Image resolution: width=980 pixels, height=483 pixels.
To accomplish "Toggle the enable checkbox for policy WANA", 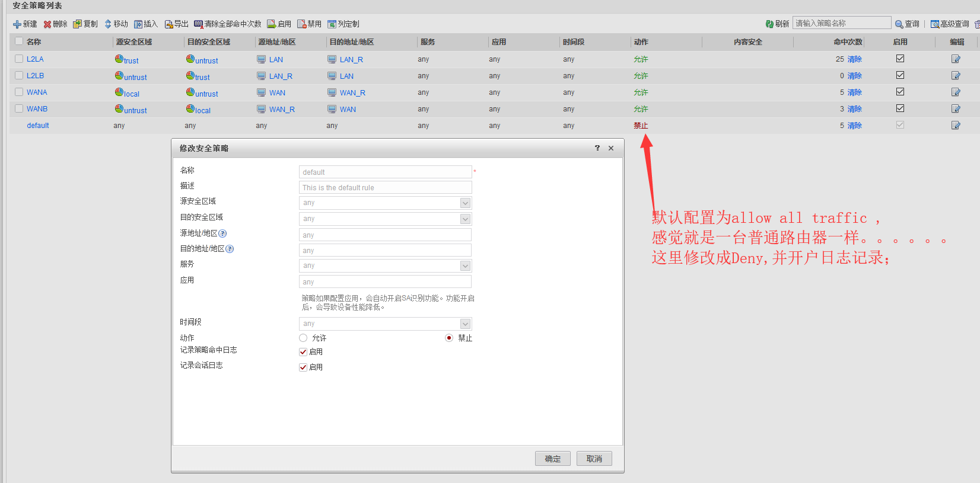I will coord(900,92).
